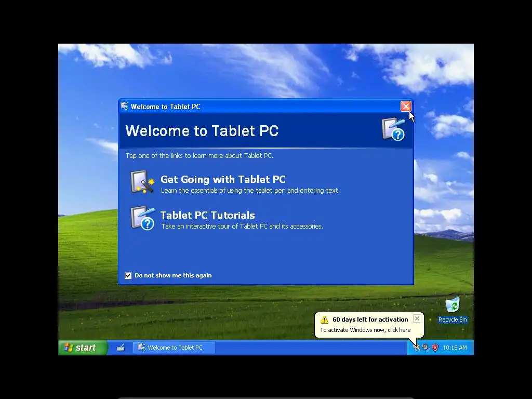Screen dimensions: 532x399
Task: Click the 60 days left for activation text
Action: (x=370, y=320)
